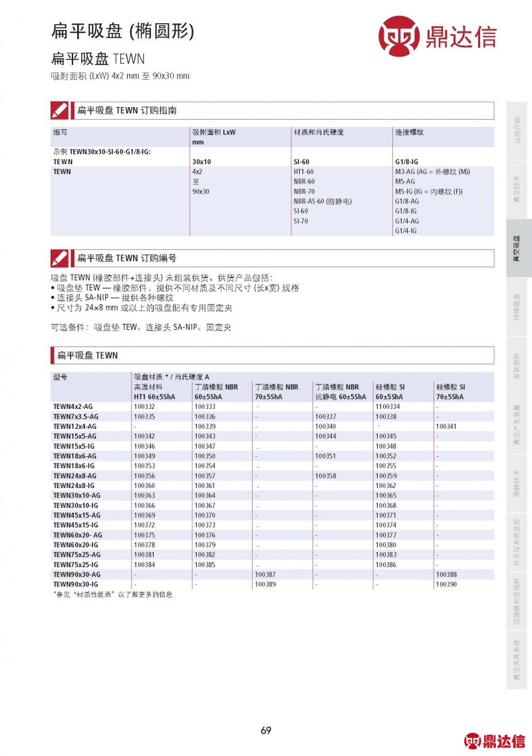The width and height of the screenshot is (532, 756).
Task: Click the pencil icon beside 订购指南 heading
Action: pyautogui.click(x=60, y=110)
